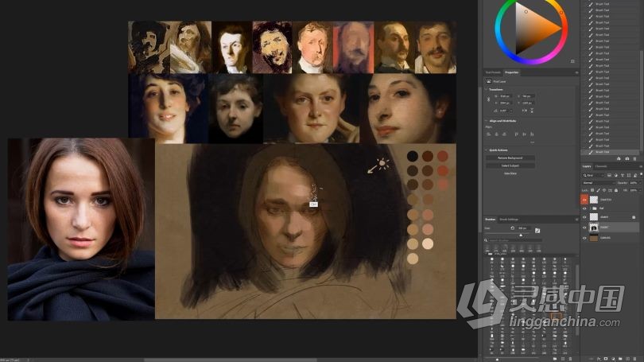
Task: Toggle lock transparent pixels in Layers panel
Action: click(592, 190)
